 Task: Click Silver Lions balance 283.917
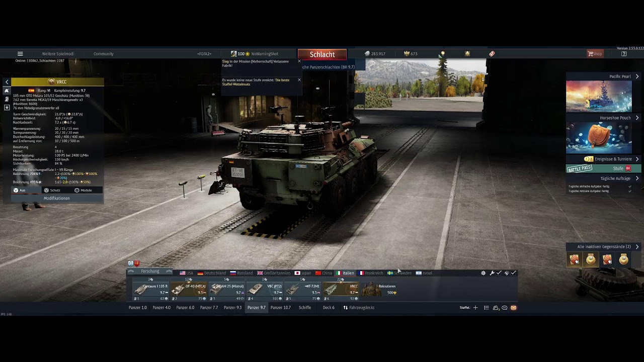tap(375, 54)
